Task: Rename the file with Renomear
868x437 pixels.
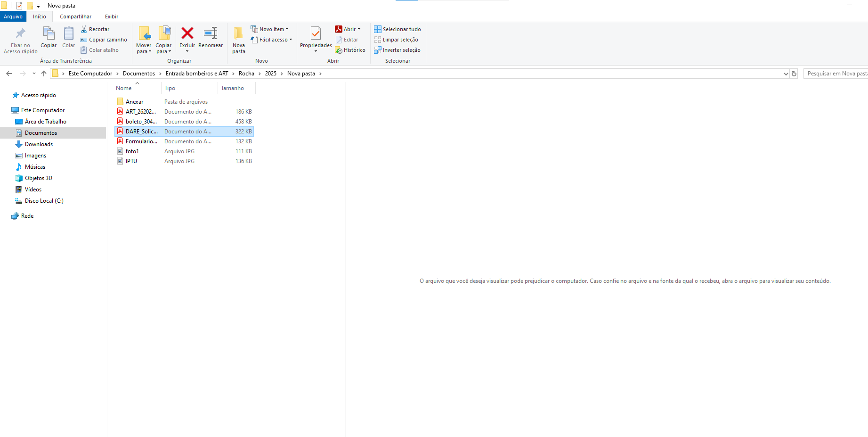Action: tap(211, 37)
